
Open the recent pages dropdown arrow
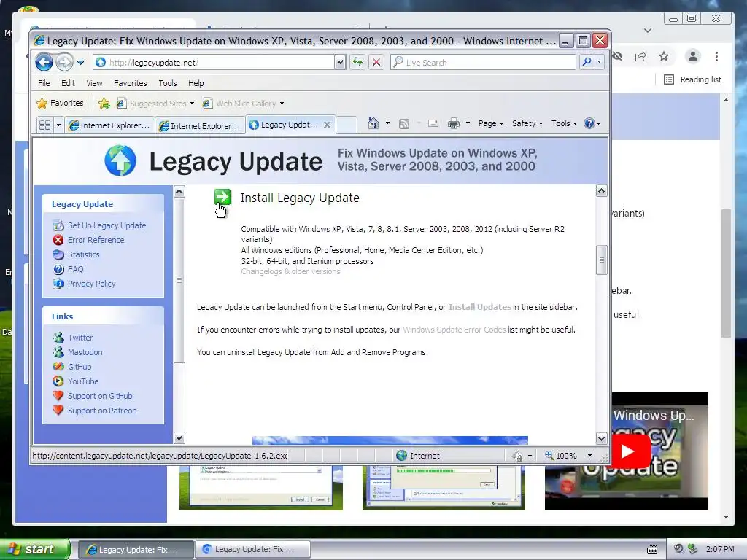(80, 63)
